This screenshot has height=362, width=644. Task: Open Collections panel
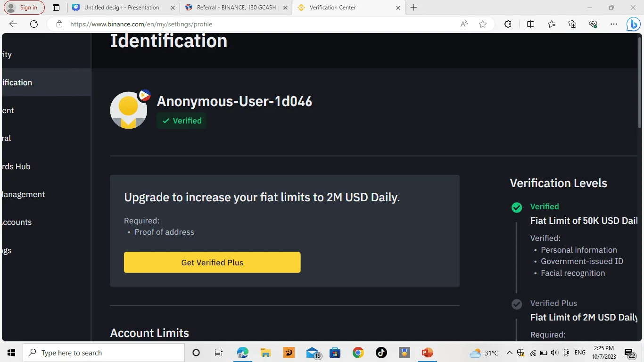click(x=572, y=24)
